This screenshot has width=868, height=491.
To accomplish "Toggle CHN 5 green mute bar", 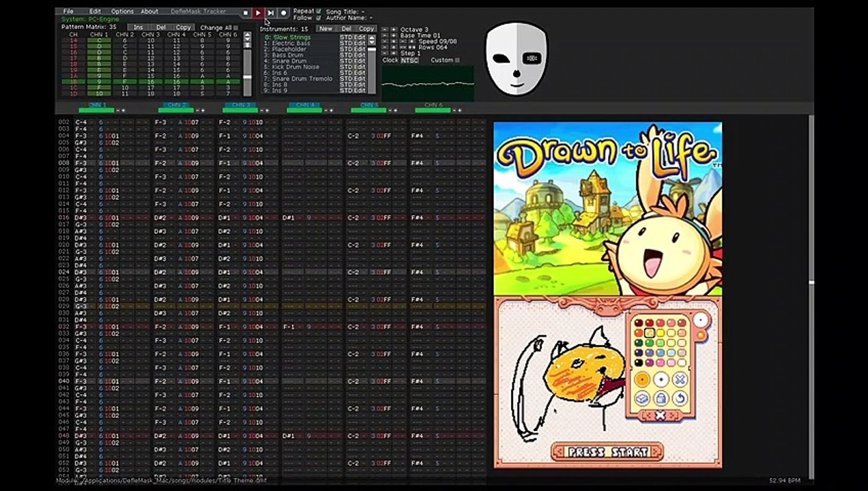I will point(368,110).
